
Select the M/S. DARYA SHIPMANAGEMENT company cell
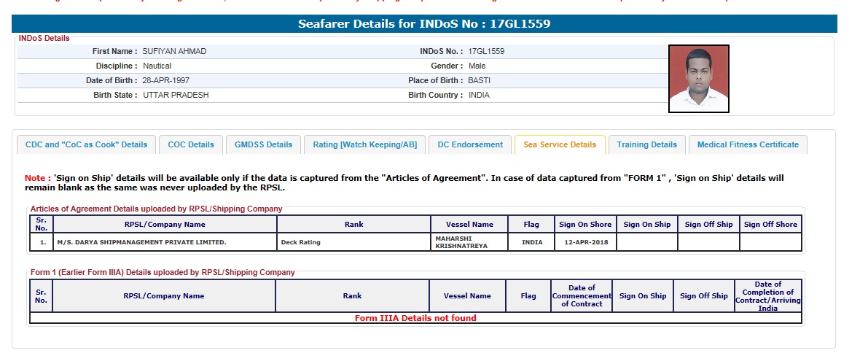[142, 242]
